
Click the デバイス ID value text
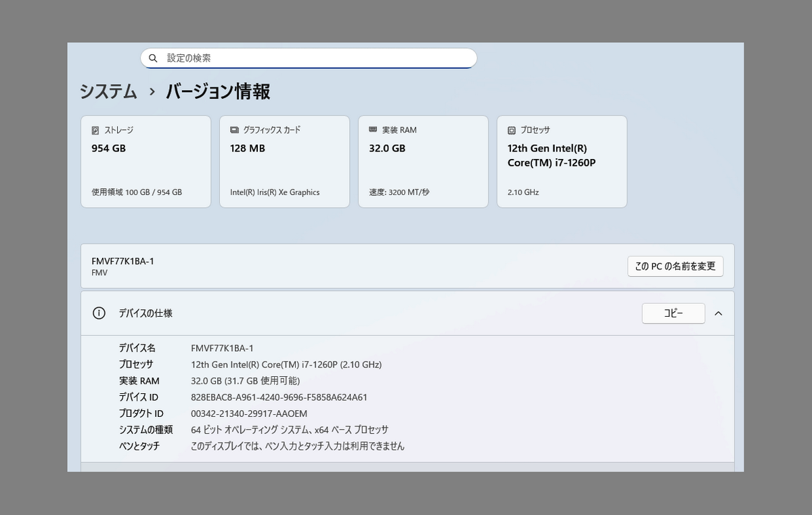[x=279, y=397]
